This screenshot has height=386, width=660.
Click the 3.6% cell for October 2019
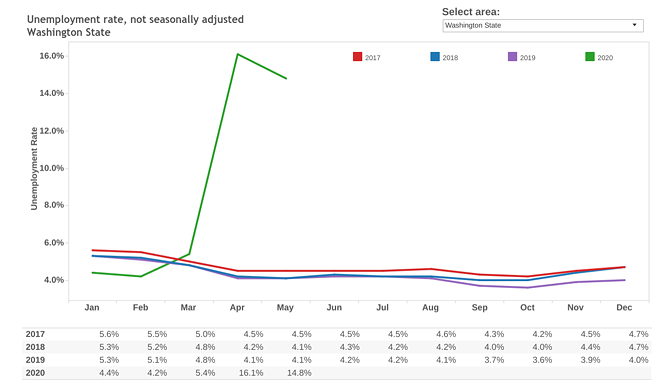click(542, 360)
